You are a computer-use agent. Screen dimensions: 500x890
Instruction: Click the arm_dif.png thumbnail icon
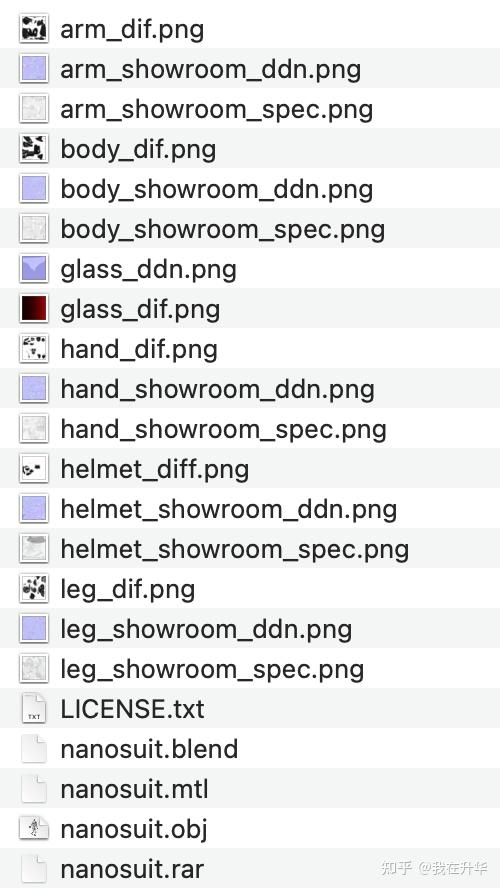click(33, 29)
